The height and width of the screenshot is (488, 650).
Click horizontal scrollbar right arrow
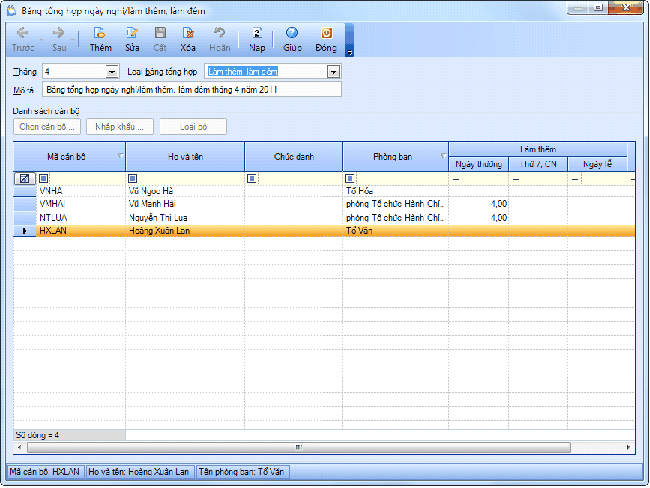(x=628, y=447)
